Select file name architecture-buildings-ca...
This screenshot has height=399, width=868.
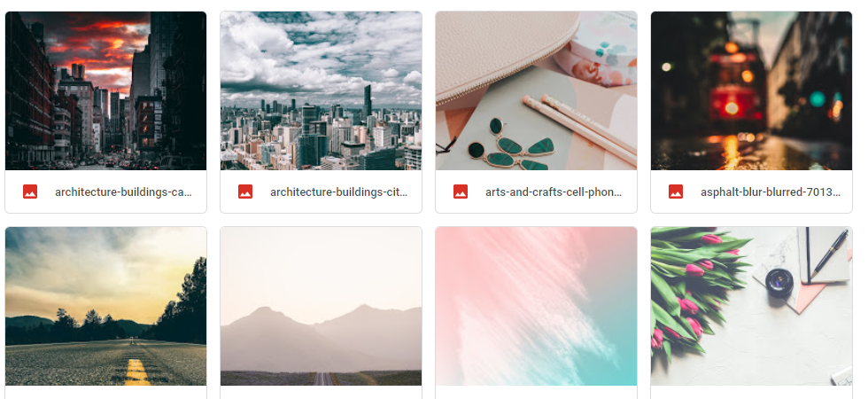pyautogui.click(x=123, y=192)
